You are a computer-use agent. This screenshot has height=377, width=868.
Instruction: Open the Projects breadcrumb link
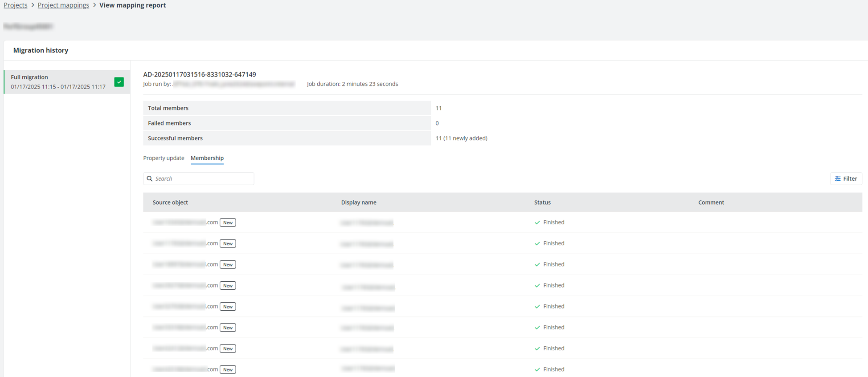tap(16, 5)
